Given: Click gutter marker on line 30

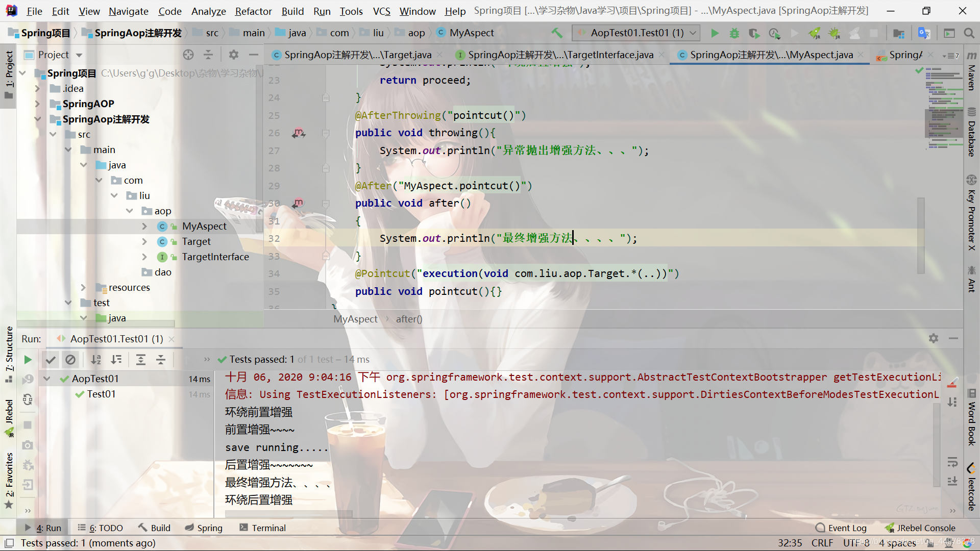Looking at the screenshot, I should click(x=299, y=204).
